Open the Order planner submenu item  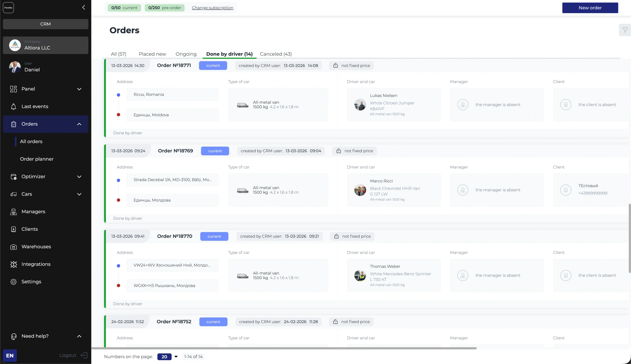[x=37, y=159]
